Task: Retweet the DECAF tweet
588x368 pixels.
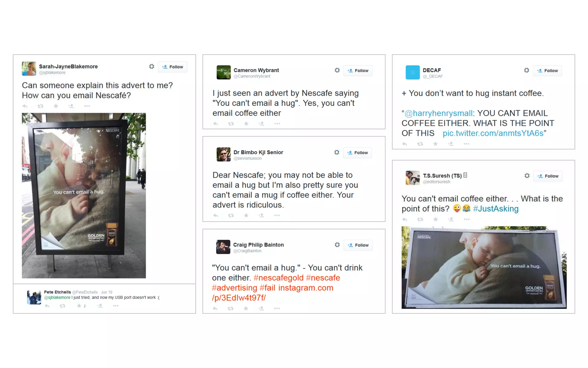Action: pyautogui.click(x=420, y=144)
